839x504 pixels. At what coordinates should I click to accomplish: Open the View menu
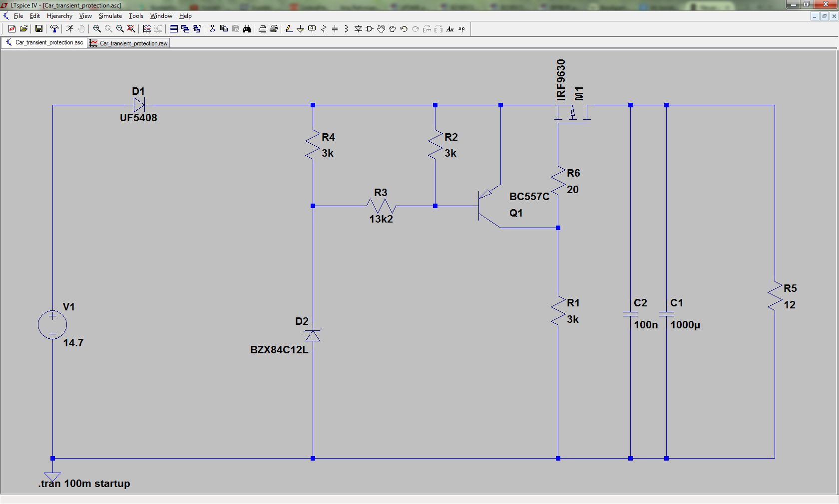point(85,16)
